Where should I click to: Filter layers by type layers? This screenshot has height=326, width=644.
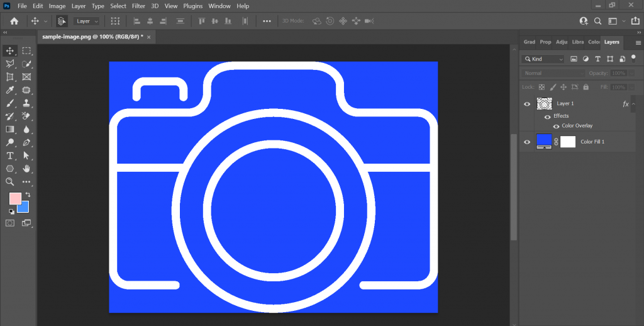click(x=597, y=59)
